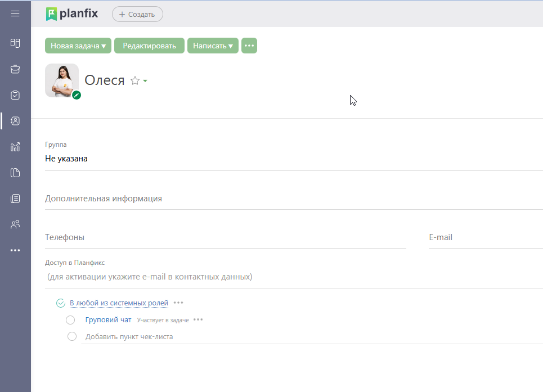The width and height of the screenshot is (543, 392).
Task: Open the Груповий чат link
Action: (x=108, y=320)
